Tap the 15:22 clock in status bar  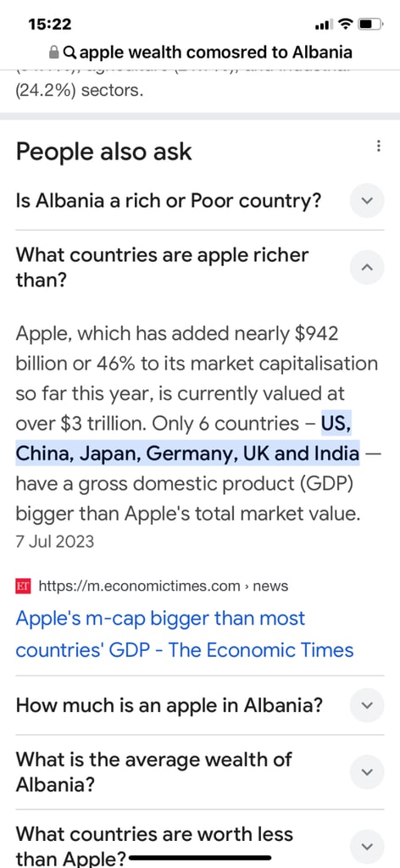pos(50,25)
